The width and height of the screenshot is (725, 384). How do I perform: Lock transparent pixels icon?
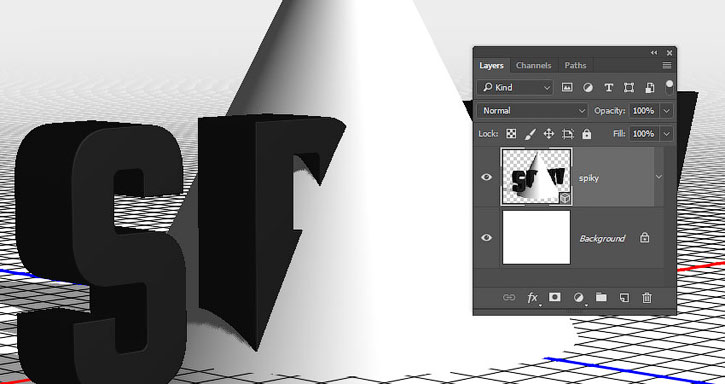click(511, 134)
